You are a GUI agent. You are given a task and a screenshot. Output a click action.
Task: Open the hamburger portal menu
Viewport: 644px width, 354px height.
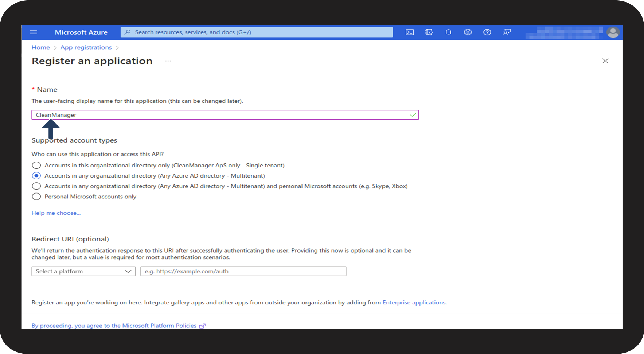[x=34, y=32]
